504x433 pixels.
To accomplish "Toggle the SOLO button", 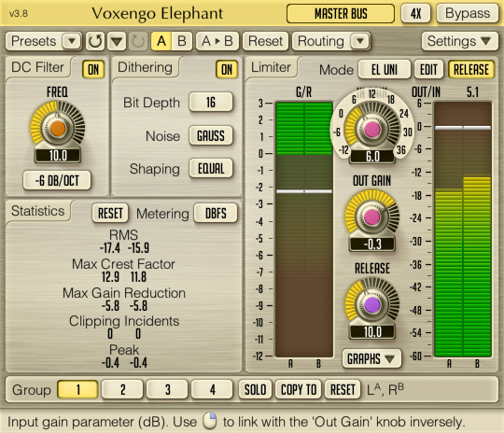I will tap(256, 389).
